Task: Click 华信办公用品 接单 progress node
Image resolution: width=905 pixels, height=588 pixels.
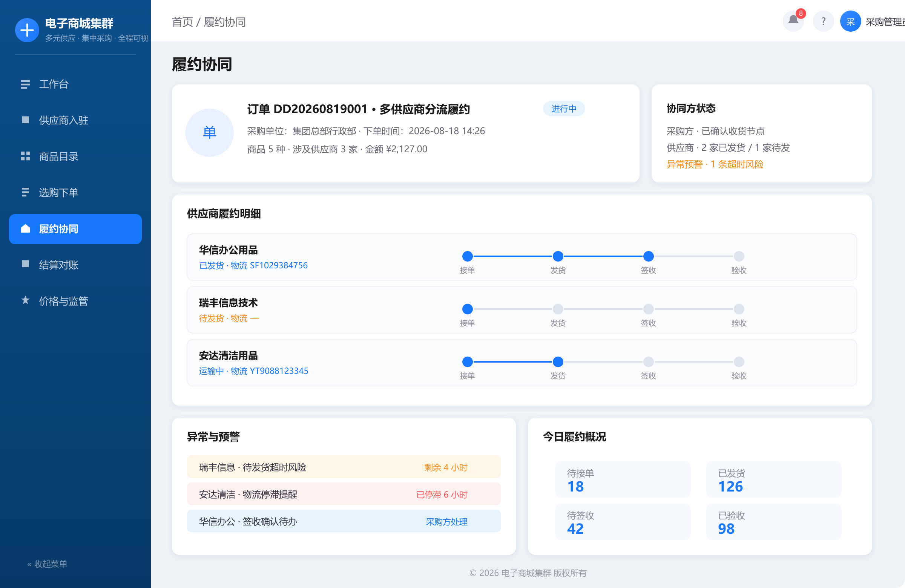Action: [x=467, y=256]
